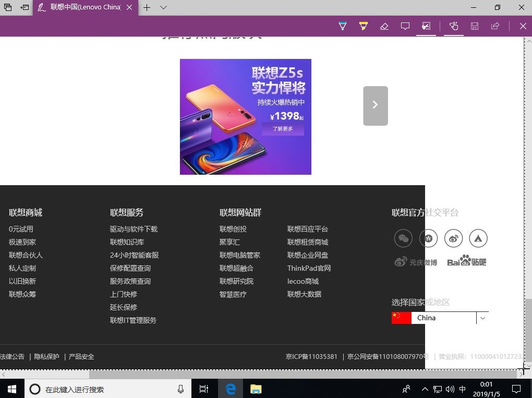Open the 联想超融合 link
The height and width of the screenshot is (398, 532).
(x=236, y=268)
